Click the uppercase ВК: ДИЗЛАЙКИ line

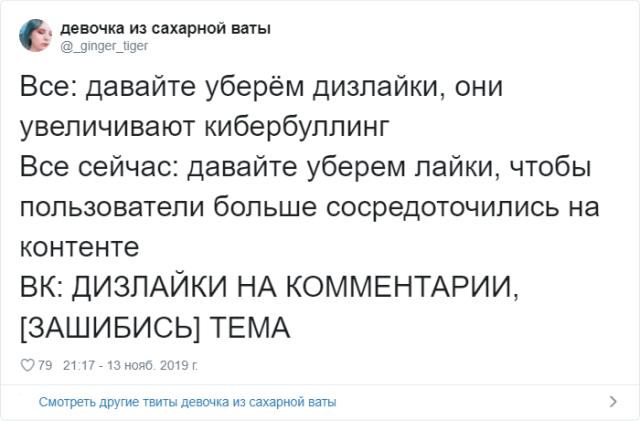[x=269, y=287]
